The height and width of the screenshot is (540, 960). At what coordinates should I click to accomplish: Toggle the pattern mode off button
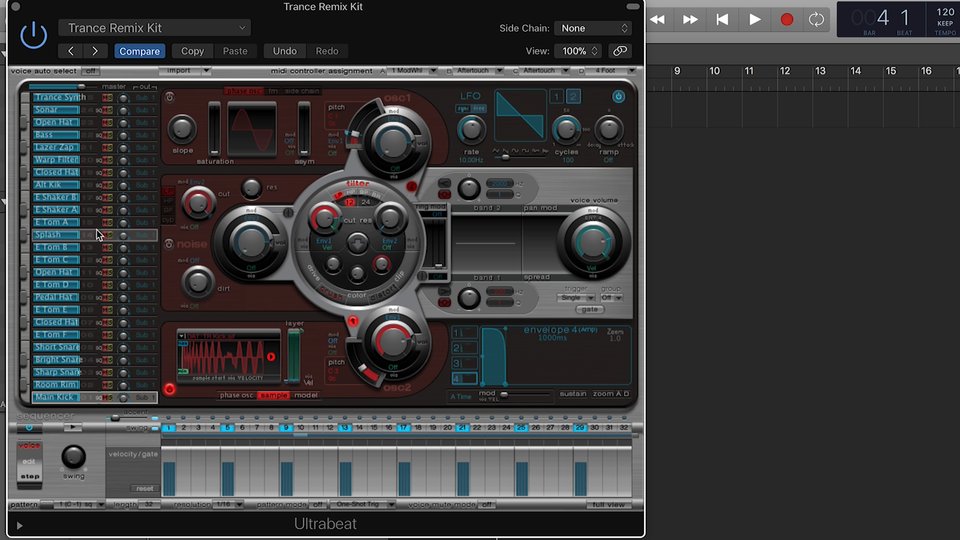pos(317,504)
